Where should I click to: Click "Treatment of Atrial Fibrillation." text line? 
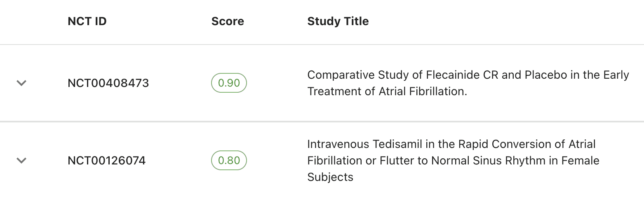point(387,91)
